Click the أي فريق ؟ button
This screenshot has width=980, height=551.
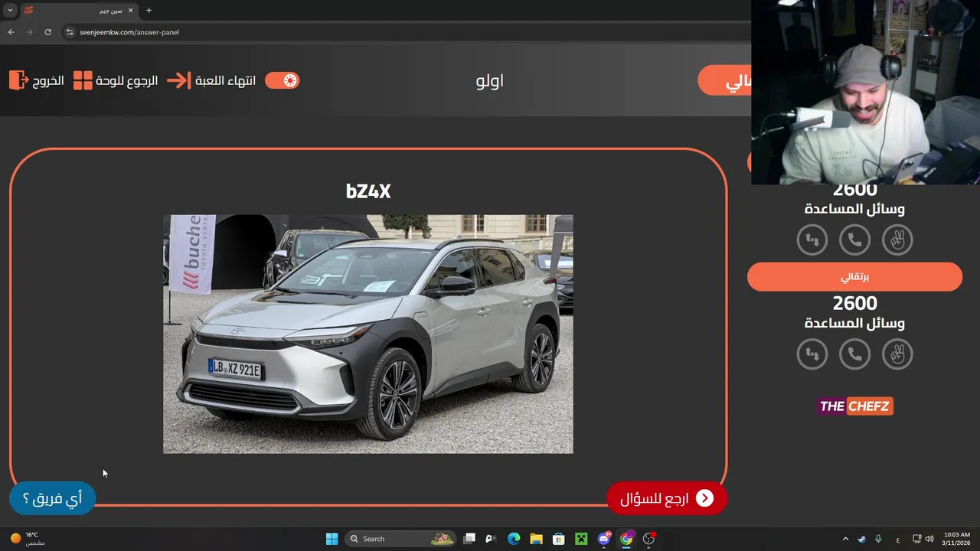point(52,498)
